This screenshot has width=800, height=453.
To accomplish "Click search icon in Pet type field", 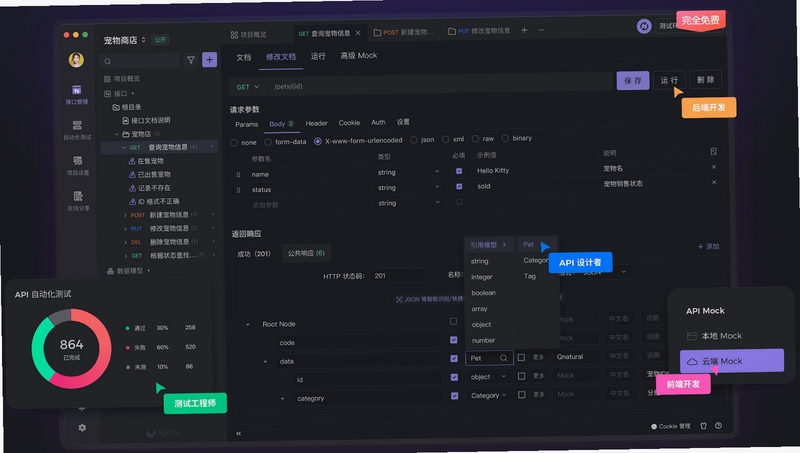I will [x=504, y=358].
